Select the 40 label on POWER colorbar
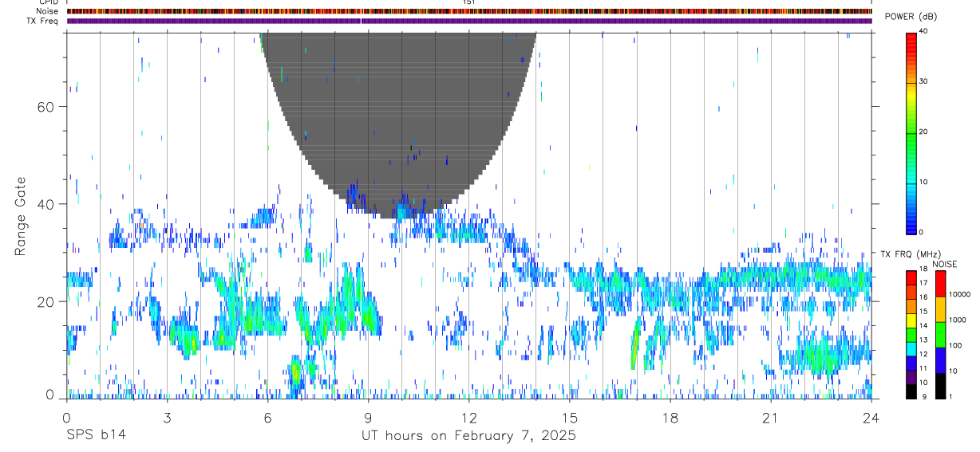The image size is (980, 452). 923,31
